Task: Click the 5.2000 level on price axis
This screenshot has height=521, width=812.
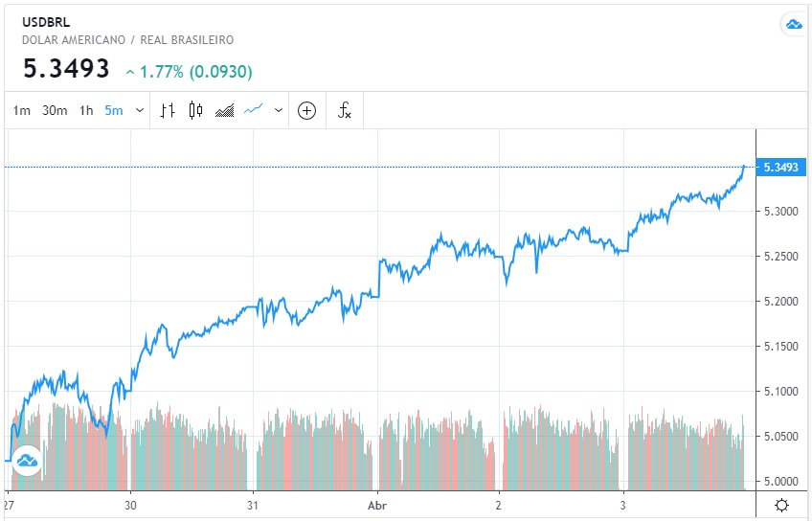Action: coord(780,301)
